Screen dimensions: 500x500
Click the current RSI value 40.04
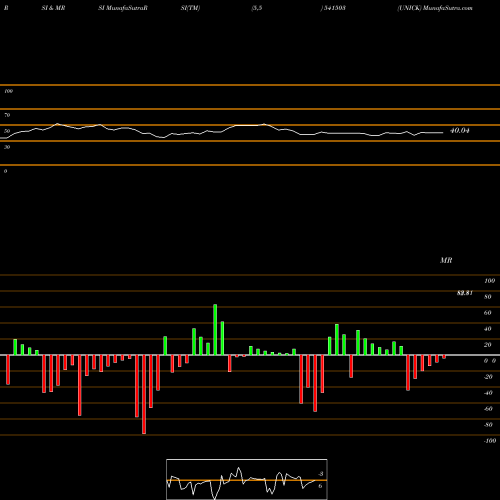click(x=460, y=131)
